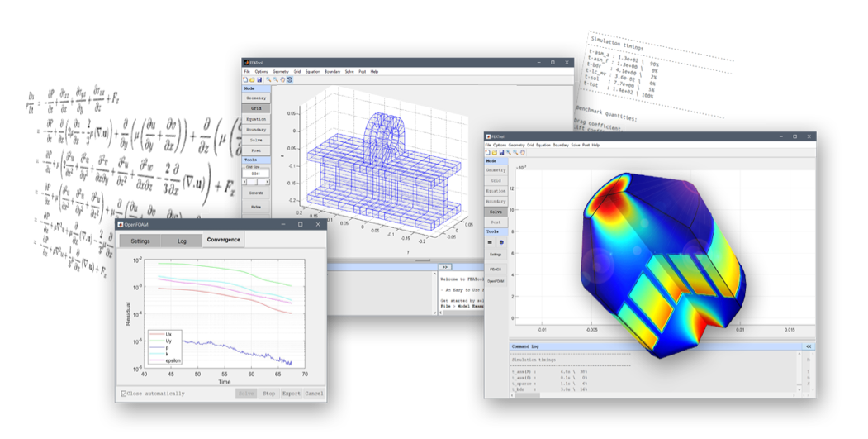Click grid size slider right arrow

tap(267, 181)
